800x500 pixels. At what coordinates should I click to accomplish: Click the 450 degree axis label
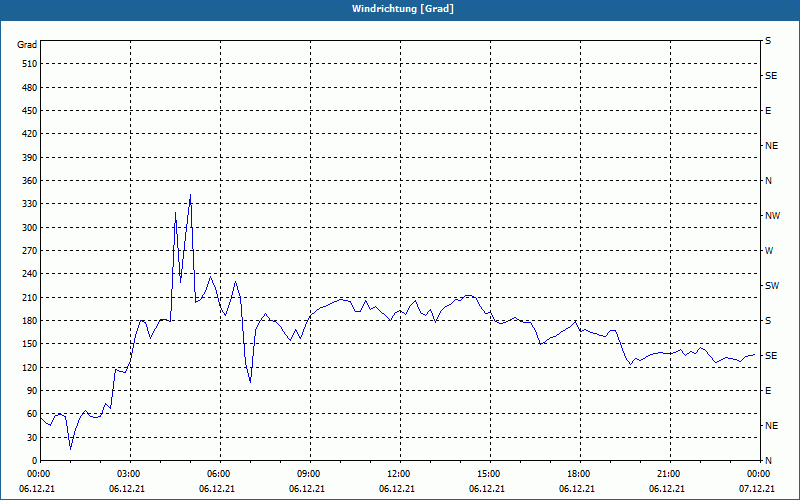(x=30, y=111)
